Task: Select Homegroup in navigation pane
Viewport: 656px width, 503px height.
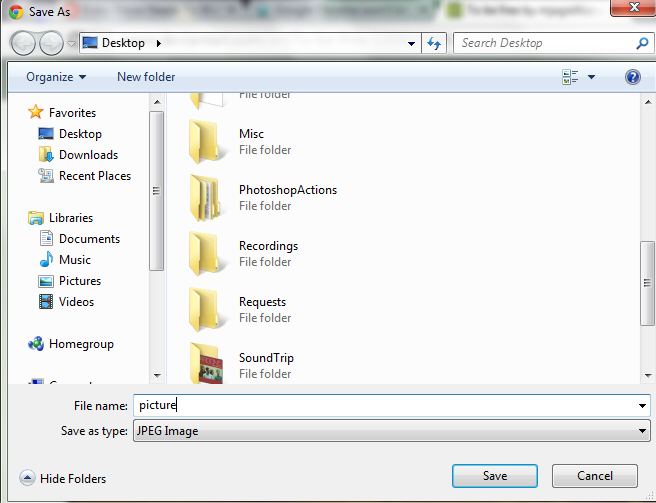Action: tap(81, 344)
